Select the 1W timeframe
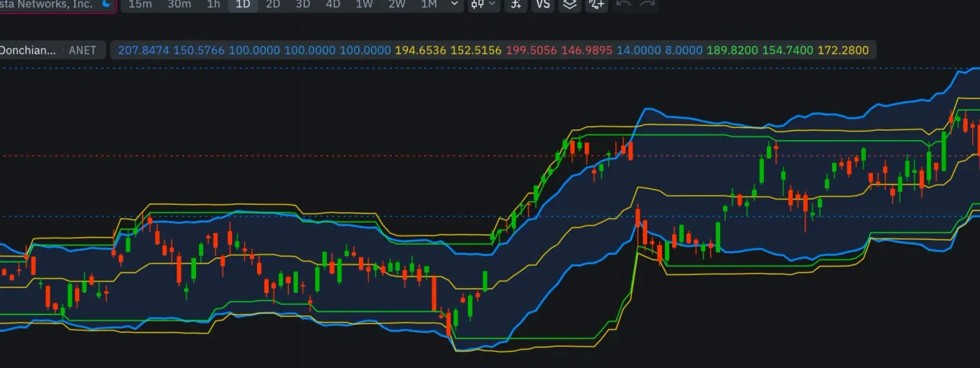The height and width of the screenshot is (368, 980). pyautogui.click(x=364, y=4)
